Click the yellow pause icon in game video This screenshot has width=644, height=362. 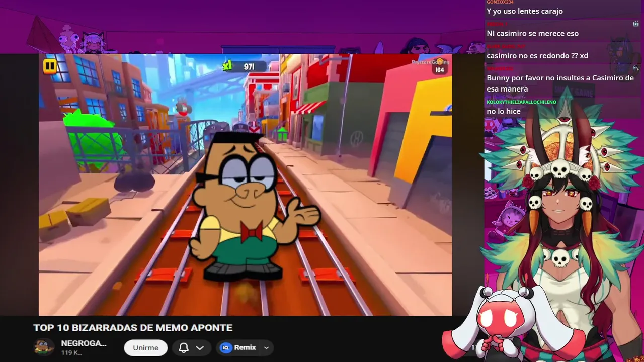click(x=49, y=66)
